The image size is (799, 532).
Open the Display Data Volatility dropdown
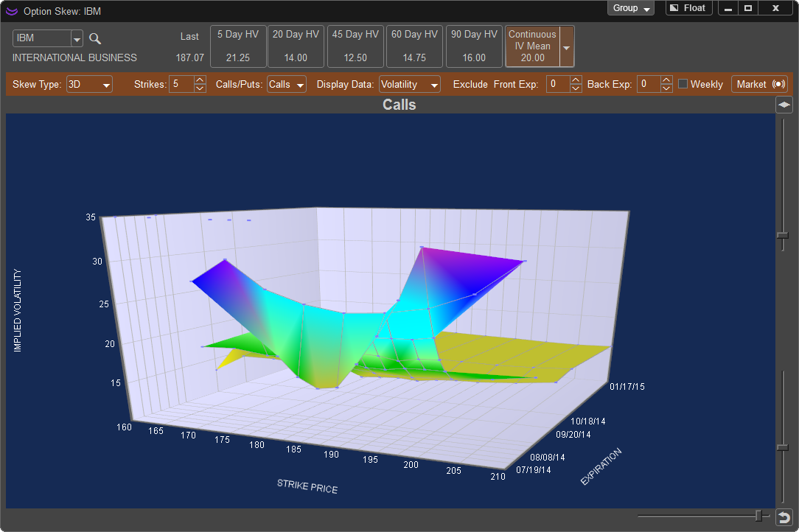pos(410,85)
